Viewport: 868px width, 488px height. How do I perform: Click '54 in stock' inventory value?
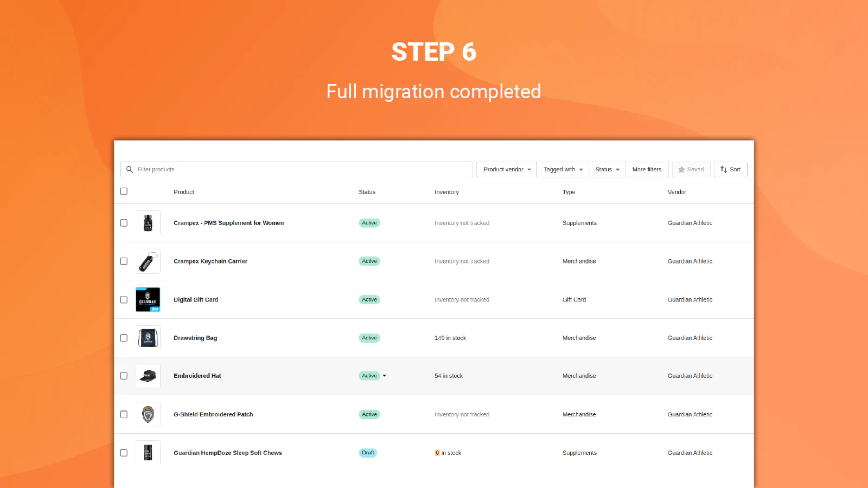pos(449,376)
